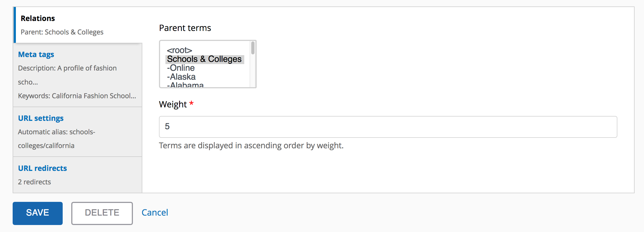
Task: Select Schools & Colleges as parent term
Action: [204, 59]
